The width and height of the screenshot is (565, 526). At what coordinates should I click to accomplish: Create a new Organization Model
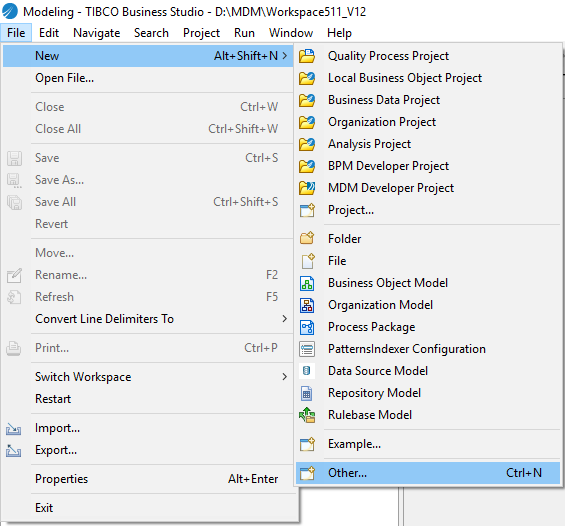point(428,305)
